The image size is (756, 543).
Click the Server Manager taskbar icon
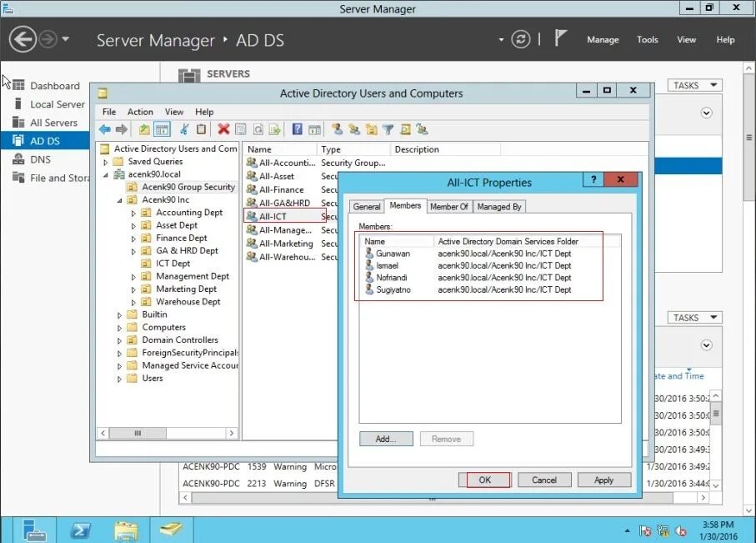33,530
